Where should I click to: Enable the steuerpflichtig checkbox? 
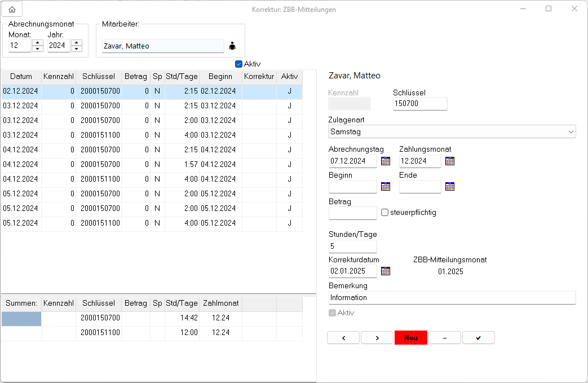click(385, 213)
